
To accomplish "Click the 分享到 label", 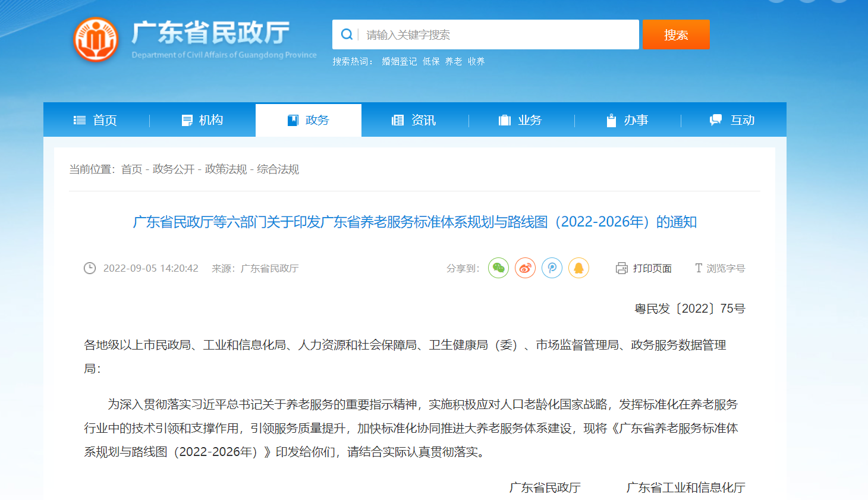I will pyautogui.click(x=463, y=268).
